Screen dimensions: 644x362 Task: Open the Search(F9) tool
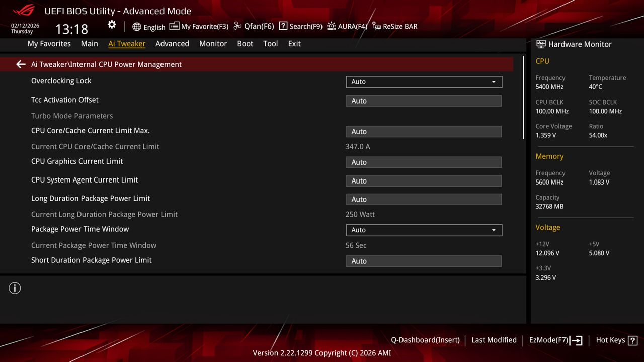click(x=300, y=26)
